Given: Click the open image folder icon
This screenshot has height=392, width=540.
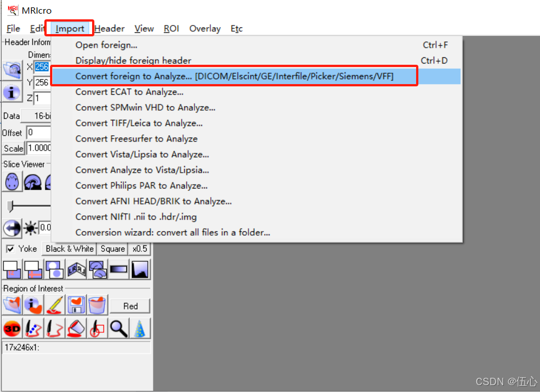Looking at the screenshot, I should pyautogui.click(x=13, y=70).
